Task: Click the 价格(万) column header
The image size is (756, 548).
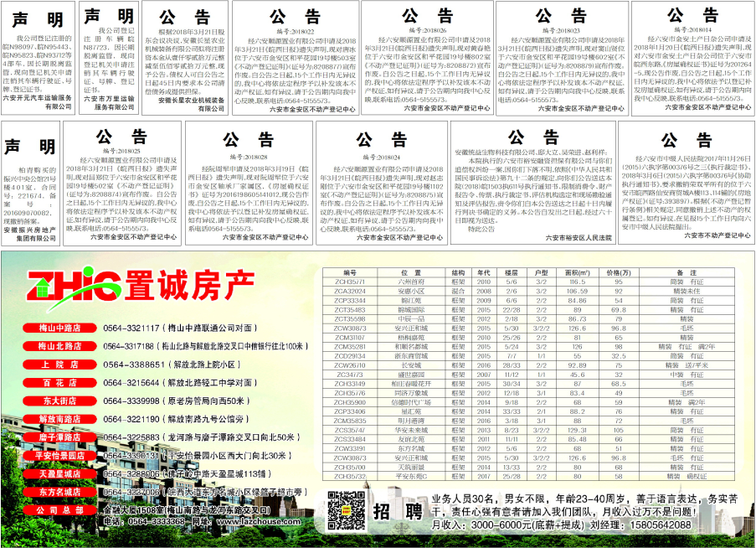Action: click(x=619, y=272)
